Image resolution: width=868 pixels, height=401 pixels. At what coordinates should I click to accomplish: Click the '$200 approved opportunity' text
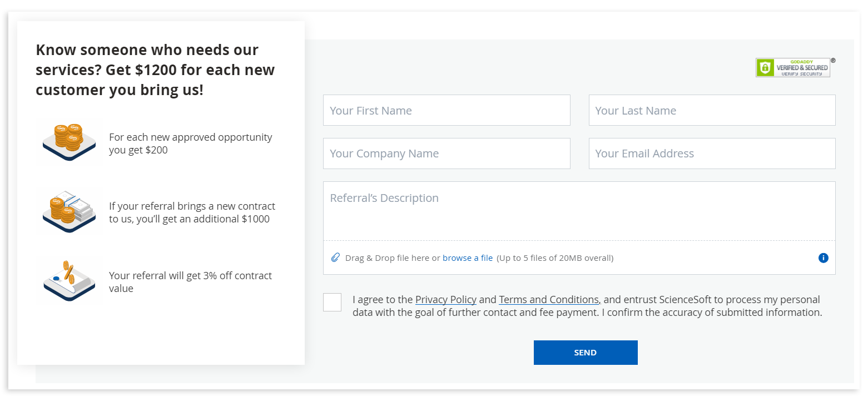pos(190,143)
